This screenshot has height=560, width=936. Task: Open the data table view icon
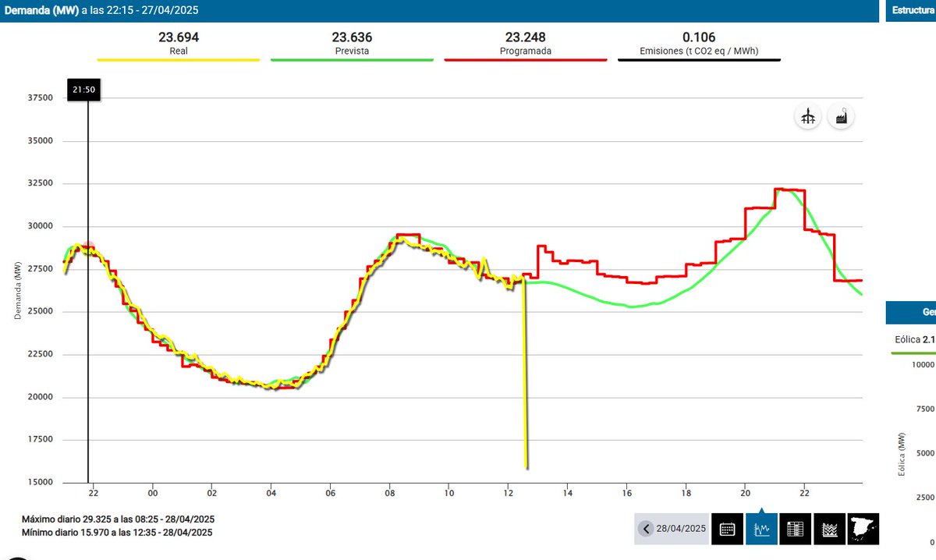pyautogui.click(x=795, y=529)
